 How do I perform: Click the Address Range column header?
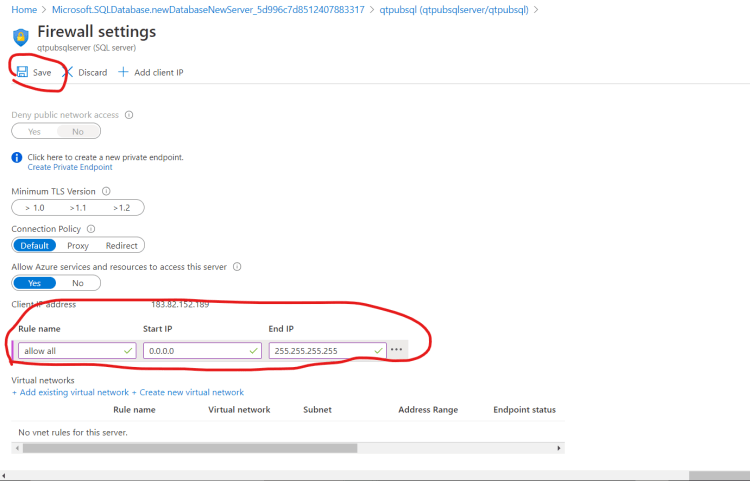tap(428, 410)
